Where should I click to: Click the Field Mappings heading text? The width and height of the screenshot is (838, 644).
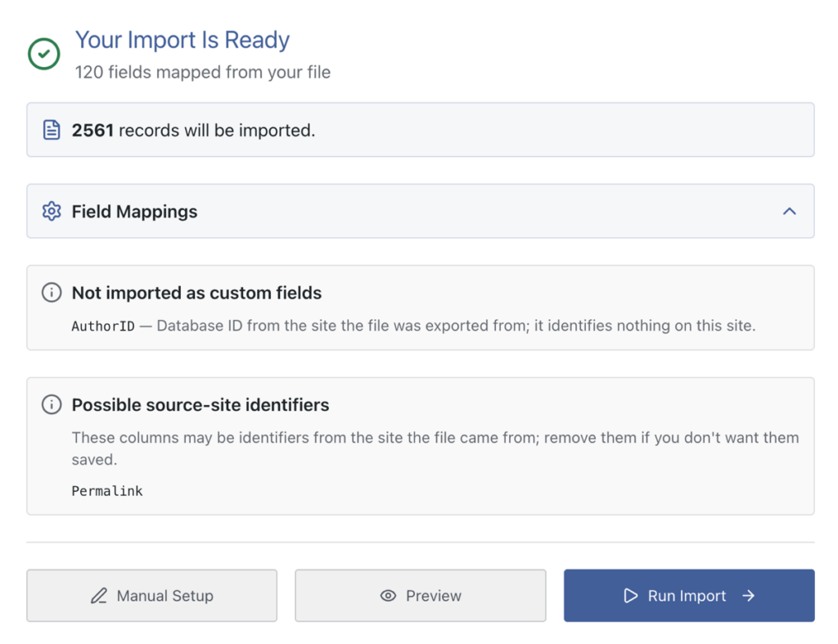click(135, 212)
